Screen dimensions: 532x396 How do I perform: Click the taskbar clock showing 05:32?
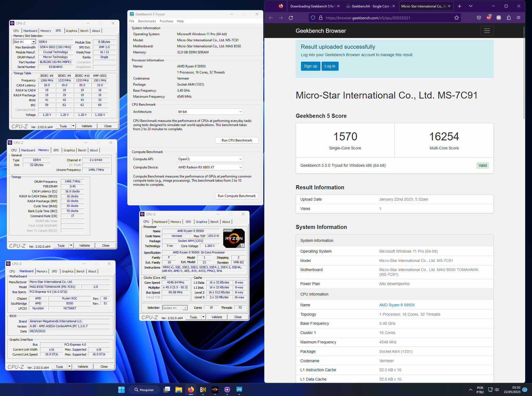[x=512, y=390]
